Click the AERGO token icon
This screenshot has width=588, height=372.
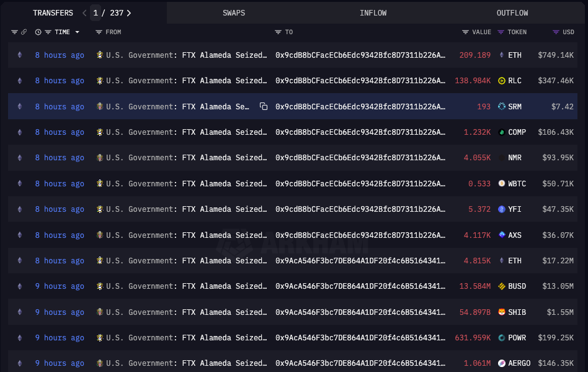501,363
